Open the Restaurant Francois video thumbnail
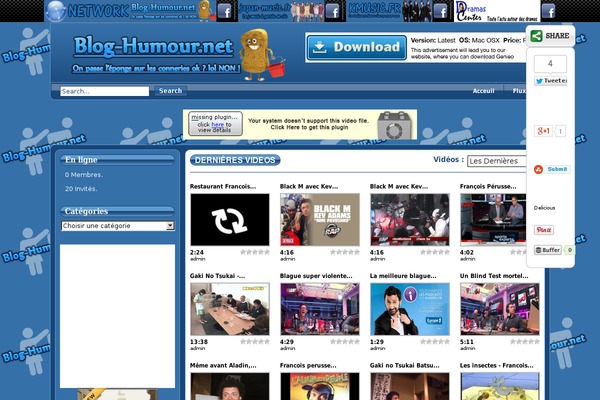600x400 pixels. pos(230,220)
